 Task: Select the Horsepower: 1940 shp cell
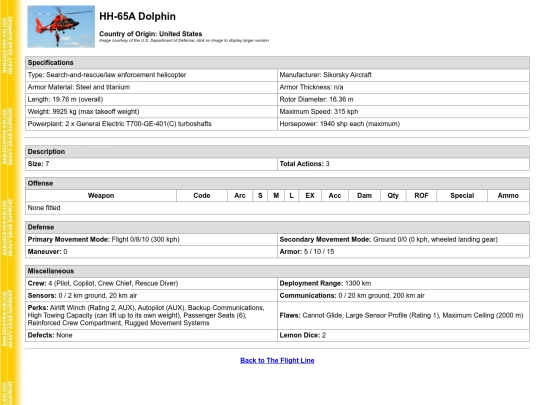pyautogui.click(x=403, y=124)
